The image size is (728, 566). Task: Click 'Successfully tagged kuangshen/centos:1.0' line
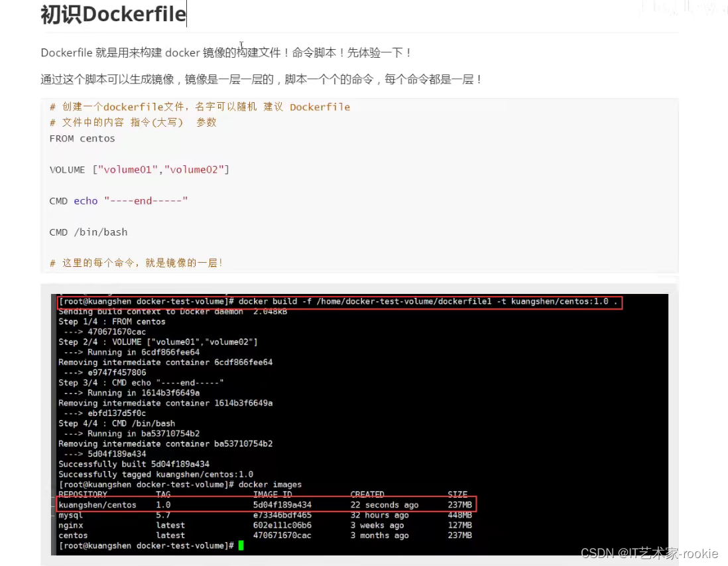tap(156, 474)
